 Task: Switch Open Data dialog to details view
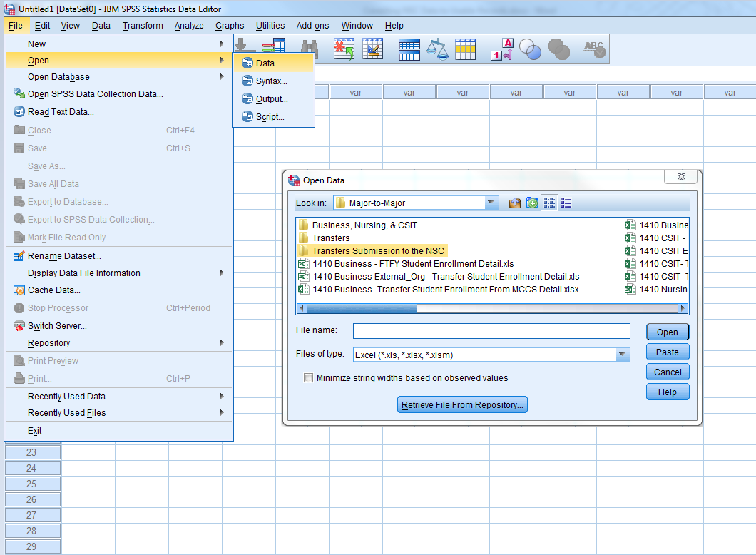pos(566,203)
